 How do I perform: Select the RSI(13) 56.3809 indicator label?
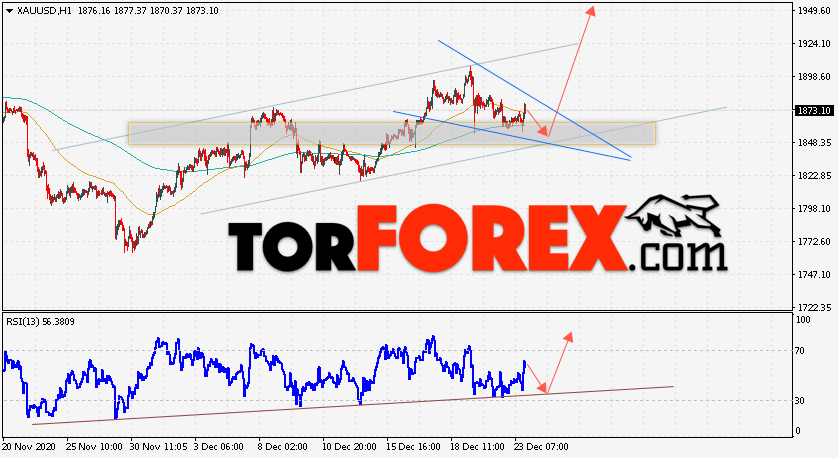click(41, 322)
